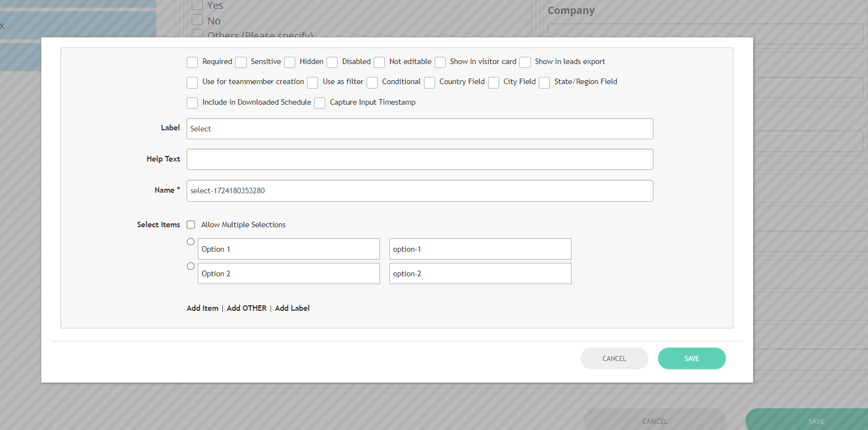
Task: Enable the Not editable checkbox
Action: (379, 62)
